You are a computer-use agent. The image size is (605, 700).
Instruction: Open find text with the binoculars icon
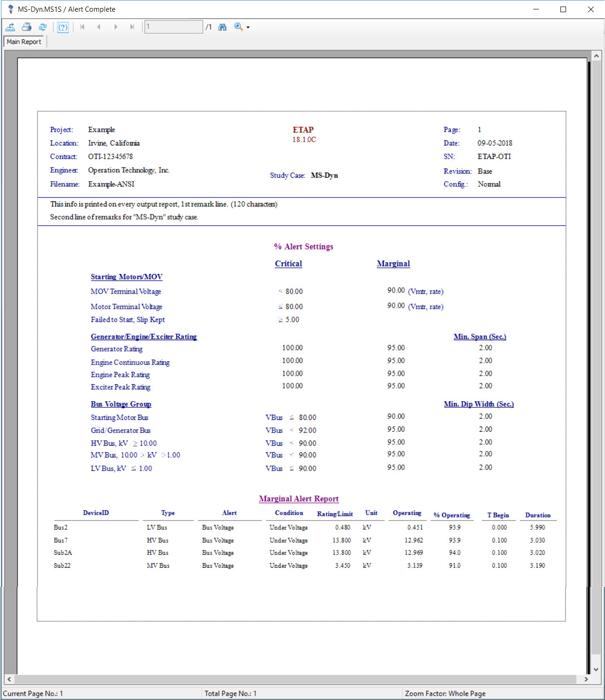click(x=222, y=27)
